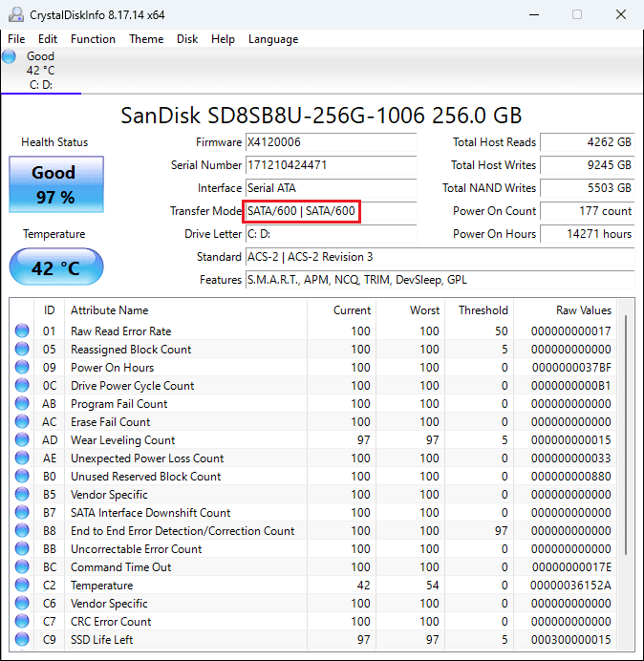Screen dimensions: 644x661
Task: Click the Current column header
Action: coord(341,310)
